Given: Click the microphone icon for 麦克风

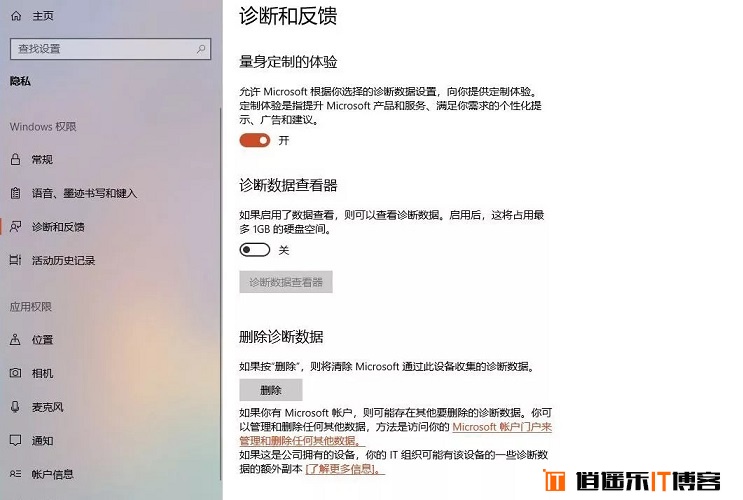Looking at the screenshot, I should click(16, 407).
